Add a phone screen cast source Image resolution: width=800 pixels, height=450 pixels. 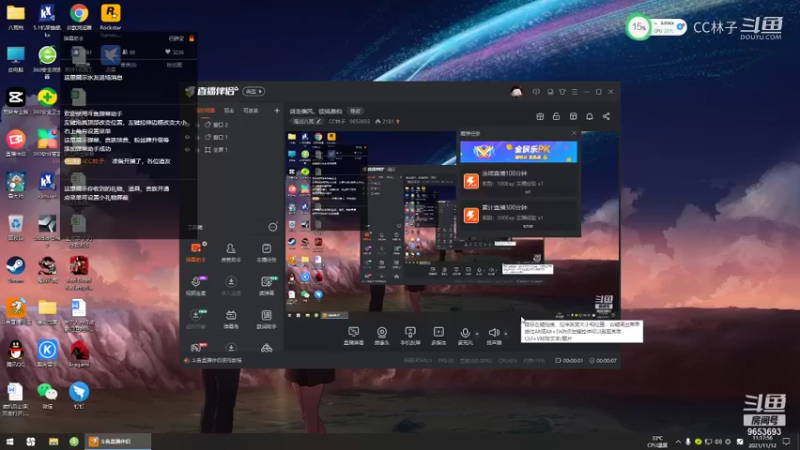[410, 336]
